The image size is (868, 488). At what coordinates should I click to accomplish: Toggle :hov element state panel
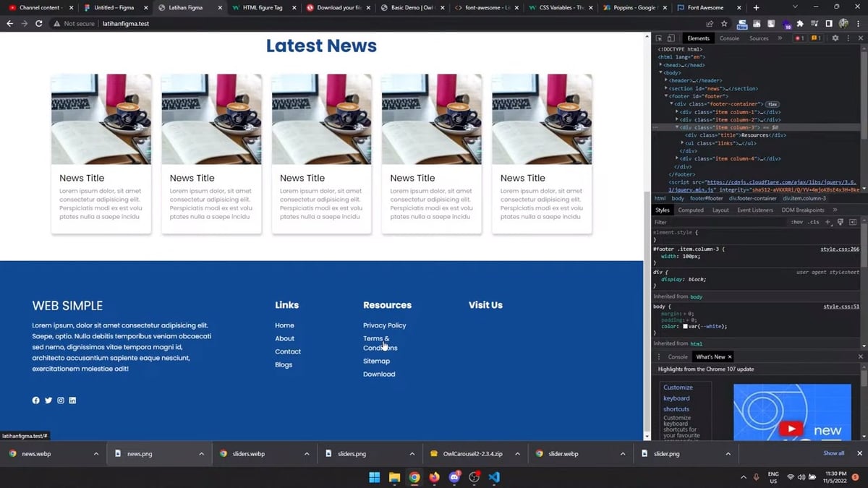coord(796,222)
